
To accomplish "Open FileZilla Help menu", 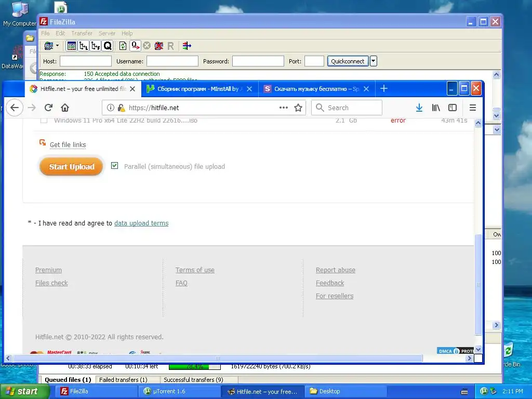I will click(127, 33).
